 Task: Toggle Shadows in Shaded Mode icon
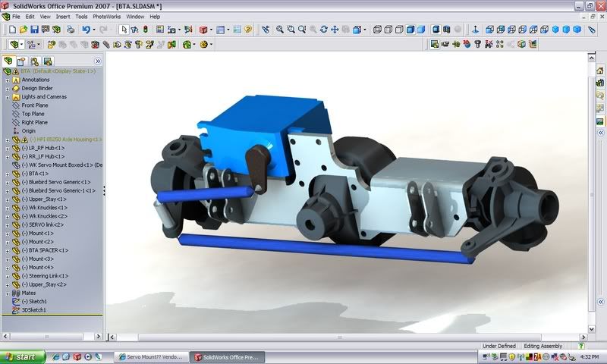pyautogui.click(x=436, y=30)
